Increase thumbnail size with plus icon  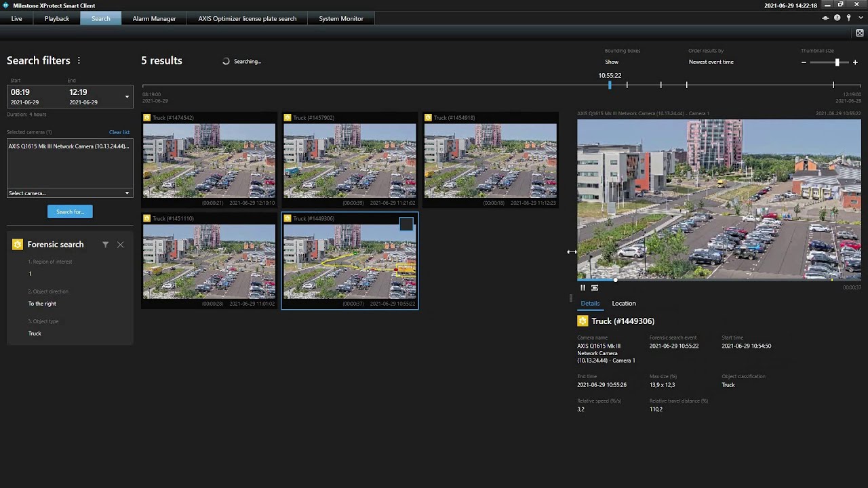click(855, 62)
